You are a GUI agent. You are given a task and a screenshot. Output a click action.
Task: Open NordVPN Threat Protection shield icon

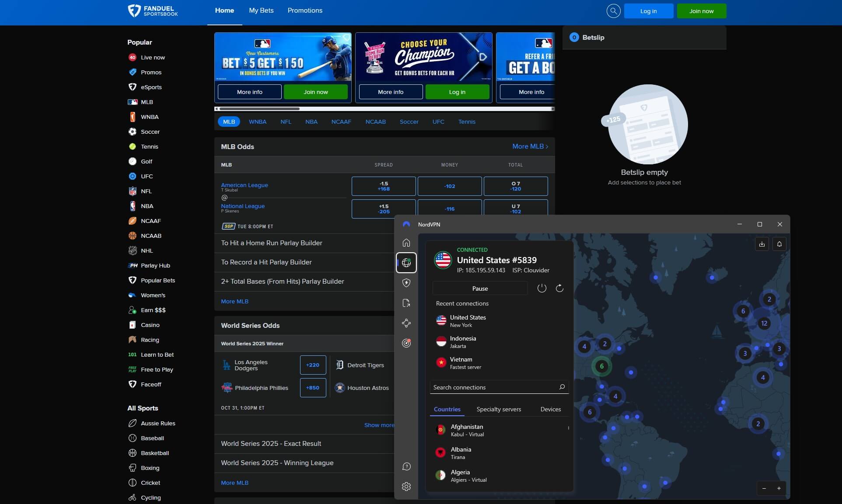click(x=406, y=283)
